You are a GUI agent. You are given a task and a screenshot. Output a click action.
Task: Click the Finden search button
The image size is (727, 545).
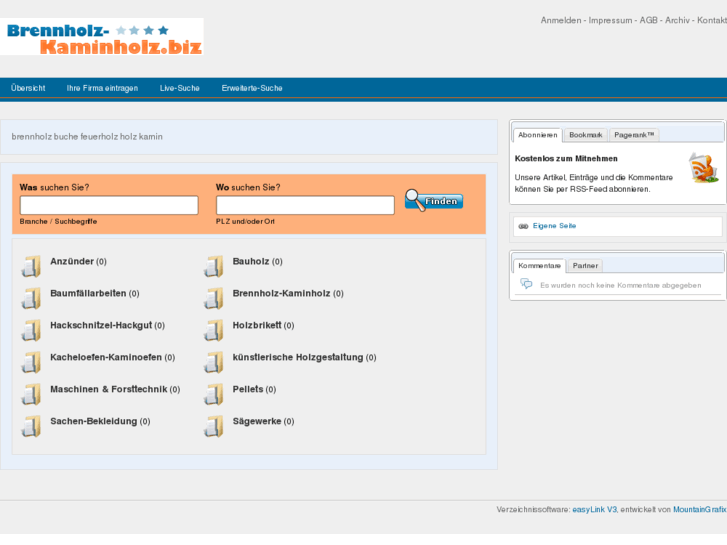tap(434, 200)
